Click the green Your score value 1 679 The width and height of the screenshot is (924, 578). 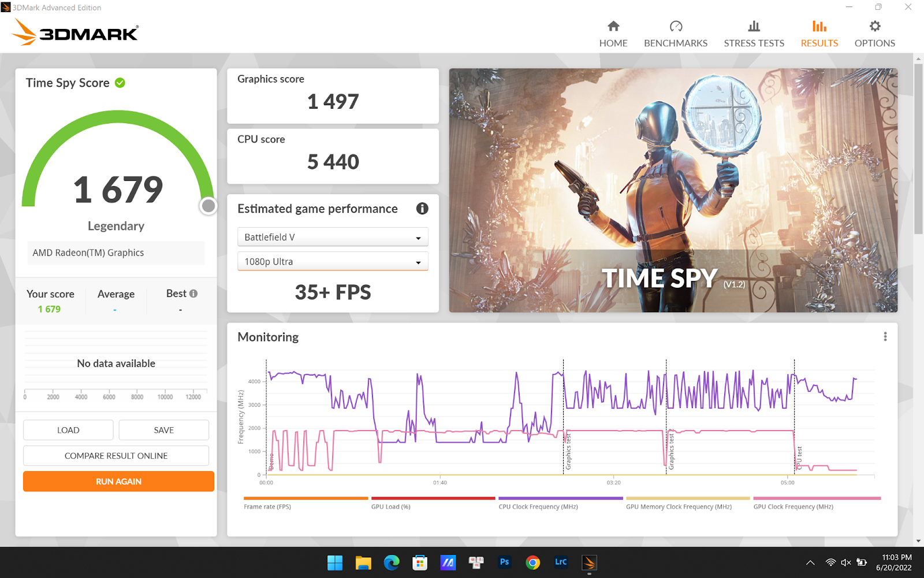point(49,309)
